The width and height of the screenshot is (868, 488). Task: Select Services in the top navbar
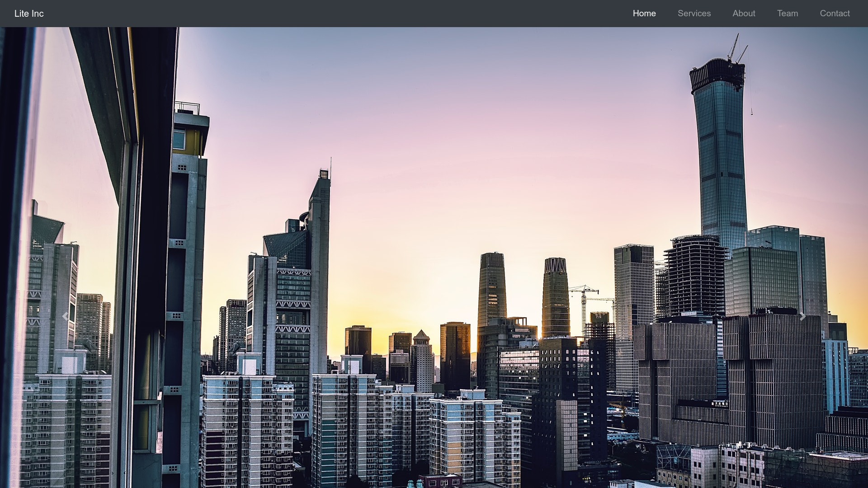click(694, 14)
